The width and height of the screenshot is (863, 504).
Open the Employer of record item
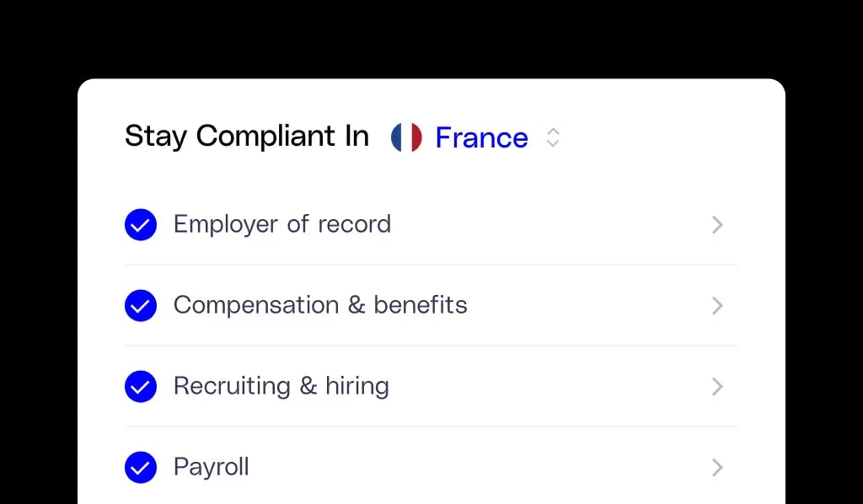tap(431, 224)
